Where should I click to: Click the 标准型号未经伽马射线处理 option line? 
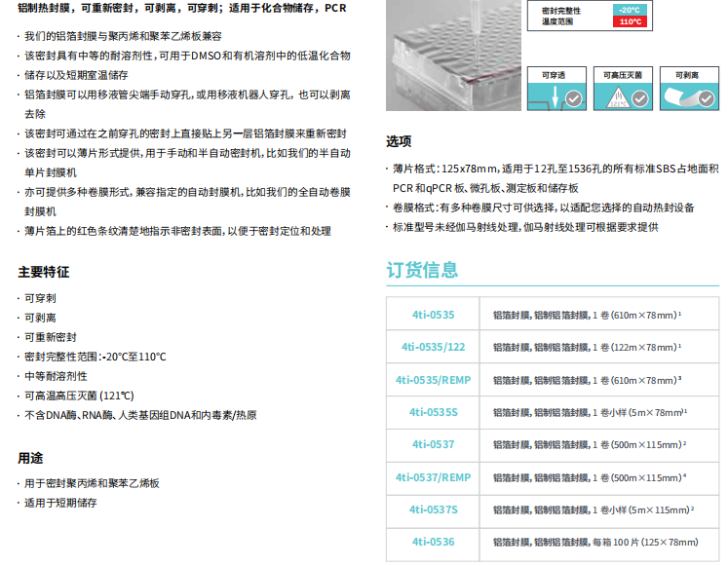pyautogui.click(x=525, y=227)
